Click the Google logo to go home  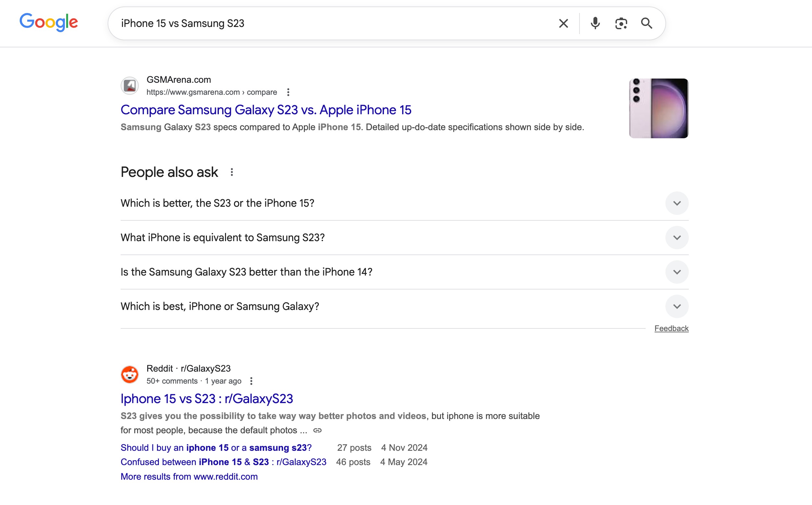[49, 22]
